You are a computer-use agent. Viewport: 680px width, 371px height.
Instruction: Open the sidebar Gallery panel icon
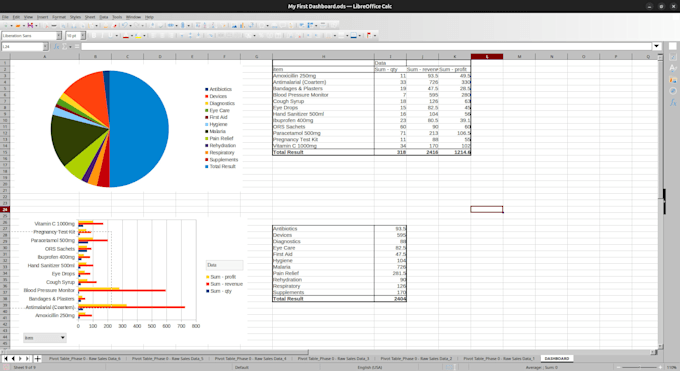pos(673,79)
